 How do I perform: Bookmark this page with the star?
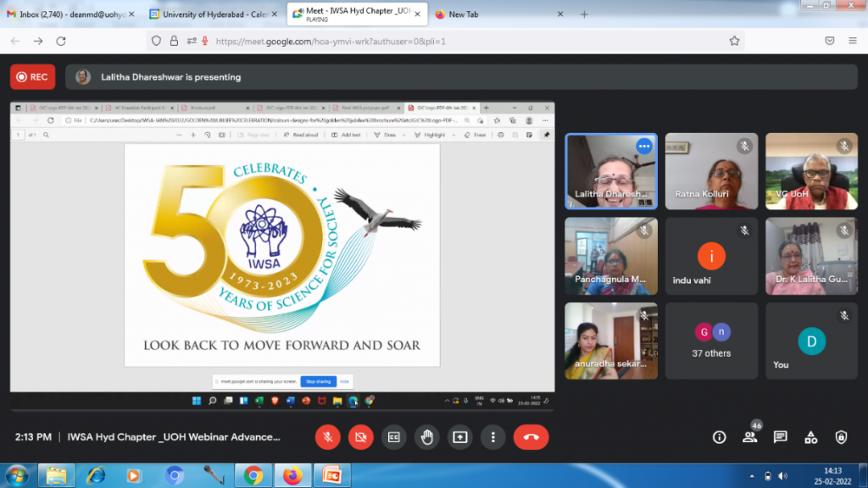pos(734,41)
